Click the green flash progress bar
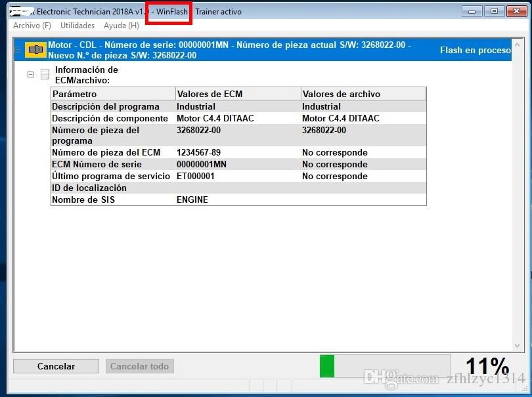Viewport: 532px width, 397px height. tap(385, 366)
